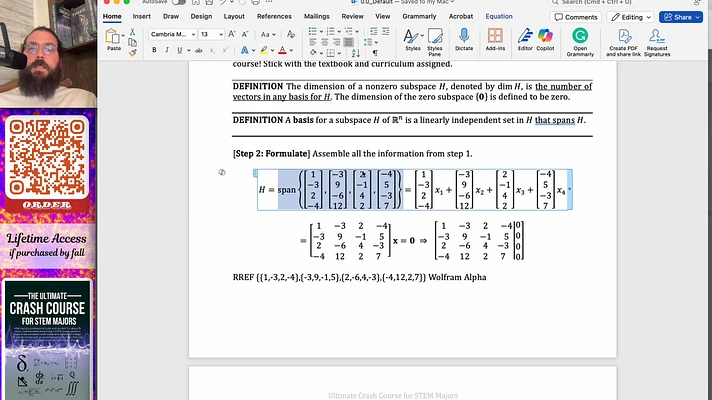Expand the font color arrow
This screenshot has height=400, width=712.
click(x=291, y=50)
